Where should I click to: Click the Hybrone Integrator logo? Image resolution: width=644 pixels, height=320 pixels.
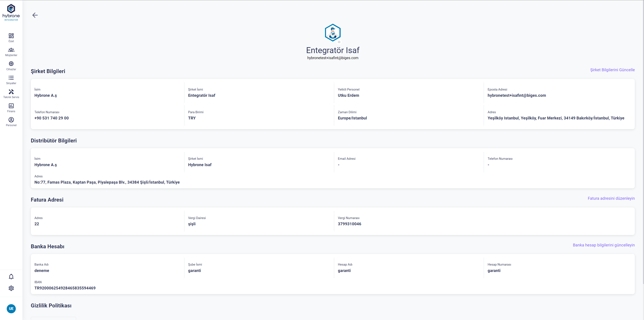pos(11,12)
